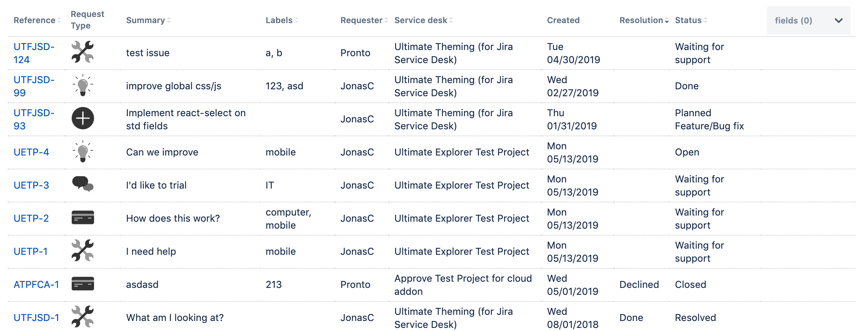Viewport: 868px width, 331px height.
Task: Click the Created column header
Action: pos(563,20)
